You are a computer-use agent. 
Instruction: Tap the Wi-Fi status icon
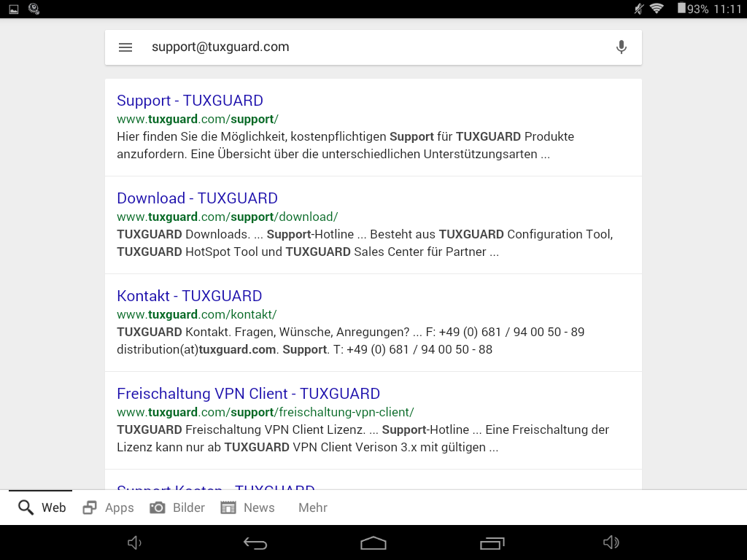[x=657, y=9]
